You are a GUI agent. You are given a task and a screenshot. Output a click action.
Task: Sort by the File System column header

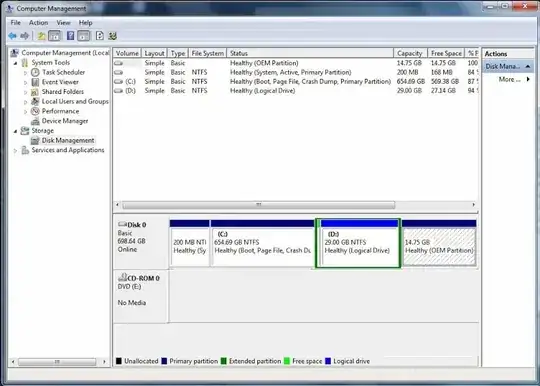(207, 53)
